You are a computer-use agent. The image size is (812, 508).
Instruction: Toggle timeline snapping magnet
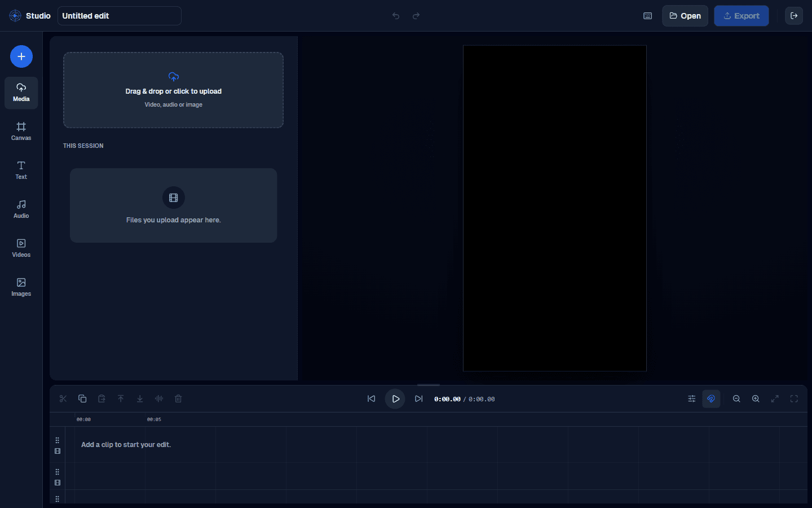711,398
